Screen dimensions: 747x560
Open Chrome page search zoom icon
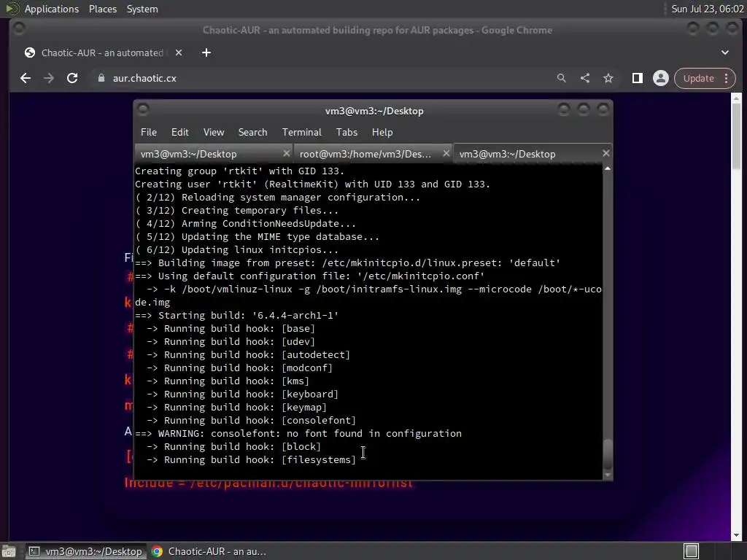tap(562, 78)
